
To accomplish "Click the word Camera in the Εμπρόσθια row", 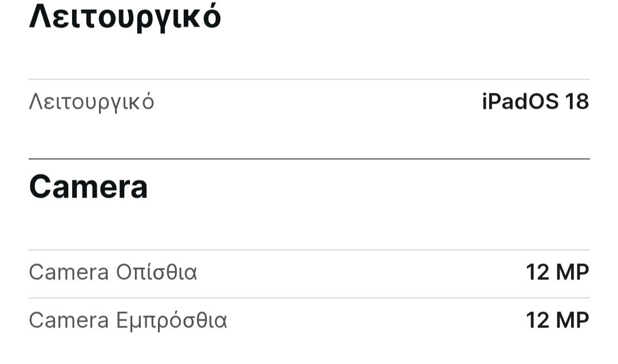I will click(x=69, y=321).
